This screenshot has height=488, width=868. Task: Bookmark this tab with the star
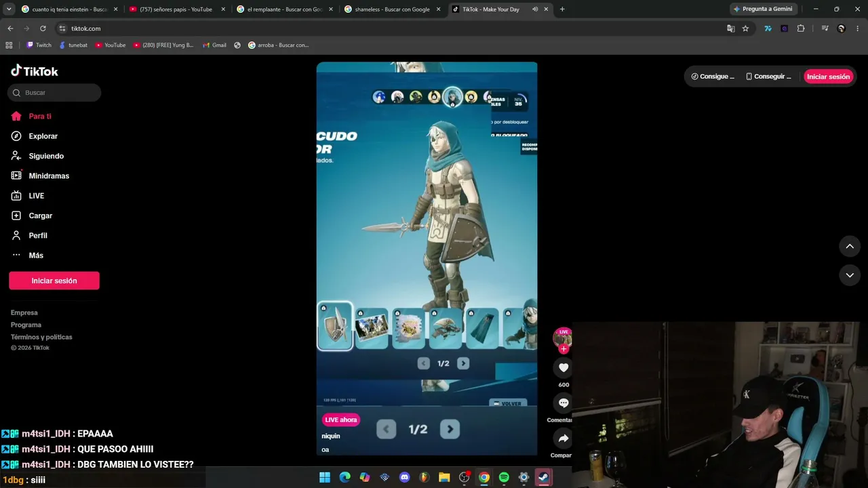coord(745,28)
